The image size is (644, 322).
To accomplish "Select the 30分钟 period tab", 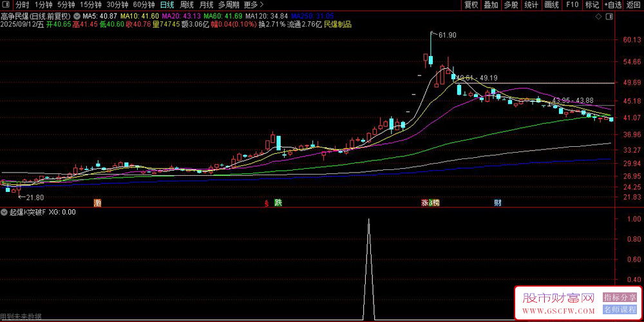I will pyautogui.click(x=117, y=5).
